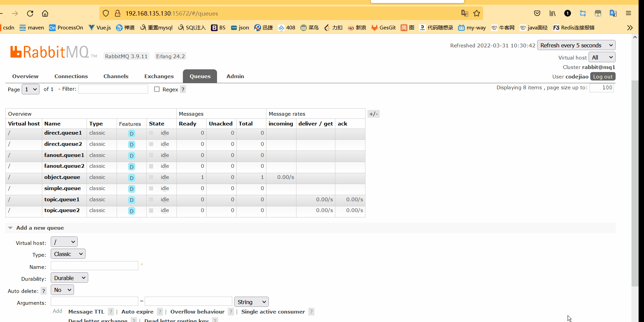The image size is (644, 322).
Task: Click the D feature badge for topic.queue2
Action: 132,211
